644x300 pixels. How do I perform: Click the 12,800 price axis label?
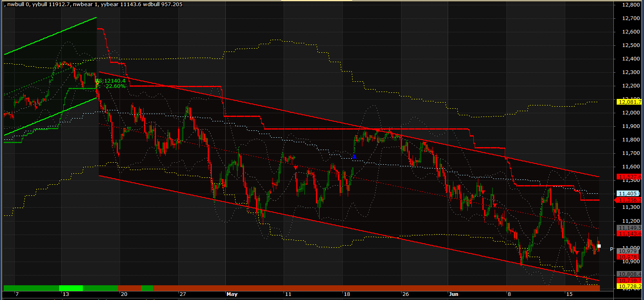(x=631, y=5)
